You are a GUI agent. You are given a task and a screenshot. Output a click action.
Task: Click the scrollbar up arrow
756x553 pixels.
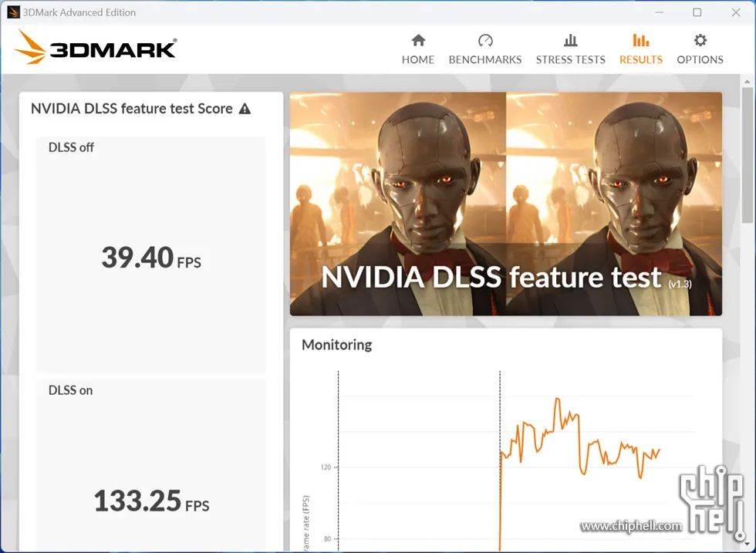pyautogui.click(x=748, y=81)
